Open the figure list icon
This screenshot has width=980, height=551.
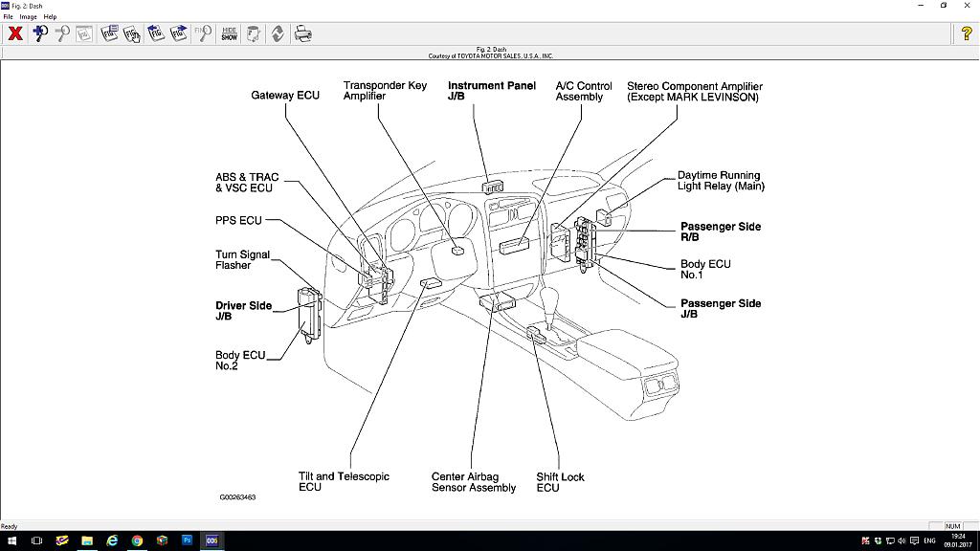coord(108,33)
